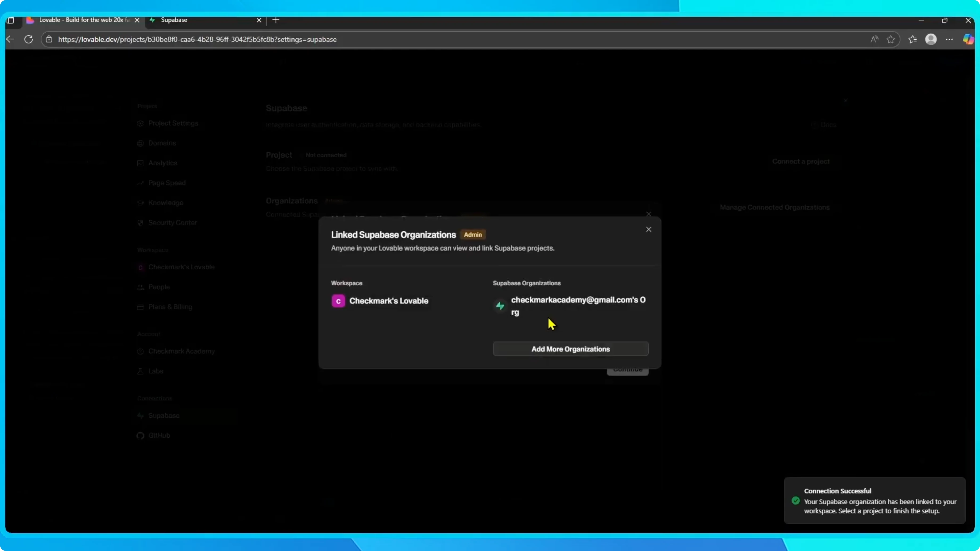This screenshot has width=980, height=551.
Task: Open browser Settings and more menu
Action: (949, 39)
